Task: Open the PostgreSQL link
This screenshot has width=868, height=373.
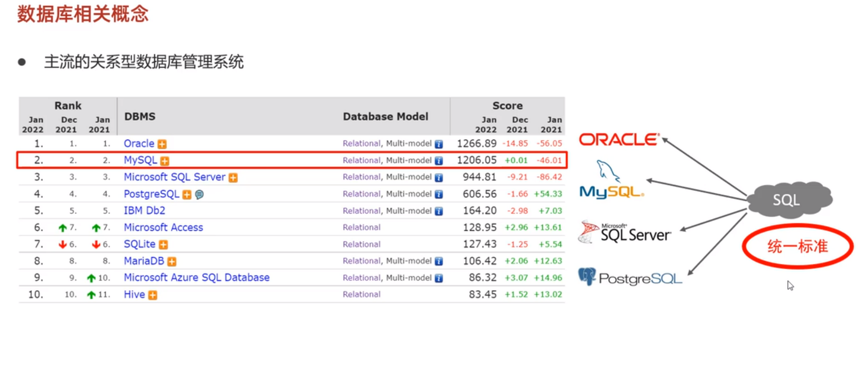Action: [x=151, y=194]
